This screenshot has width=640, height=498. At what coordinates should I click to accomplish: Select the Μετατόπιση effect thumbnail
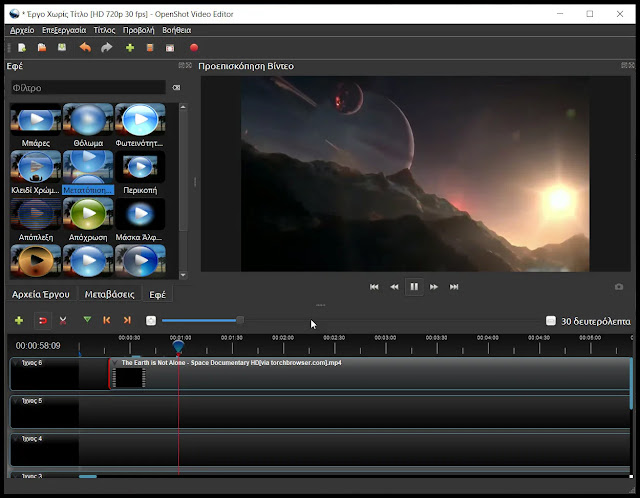[x=88, y=167]
